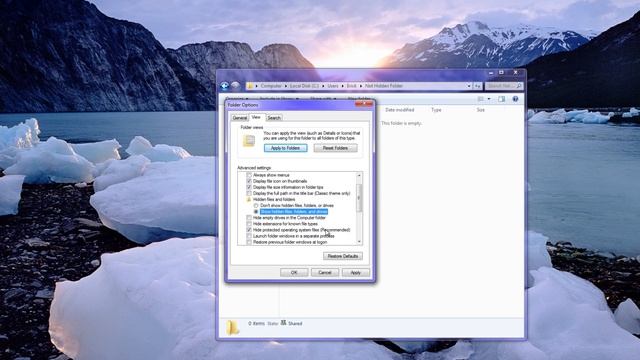Viewport: 640px width, 360px height.
Task: Sort by Date modified column
Action: (x=400, y=110)
